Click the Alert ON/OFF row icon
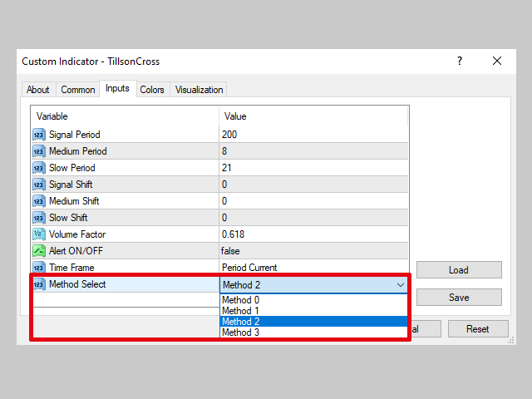This screenshot has width=532, height=399. 39,251
